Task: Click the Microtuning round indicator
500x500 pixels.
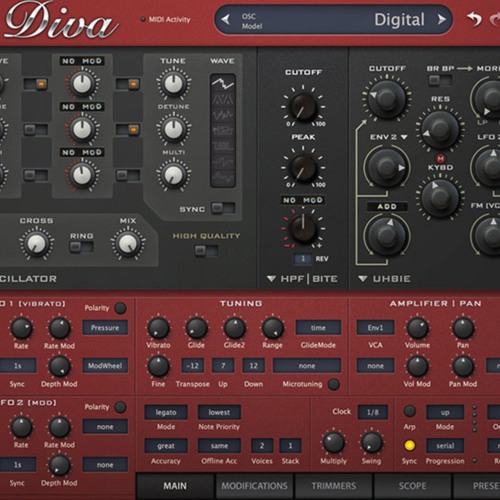Action: pos(333,384)
